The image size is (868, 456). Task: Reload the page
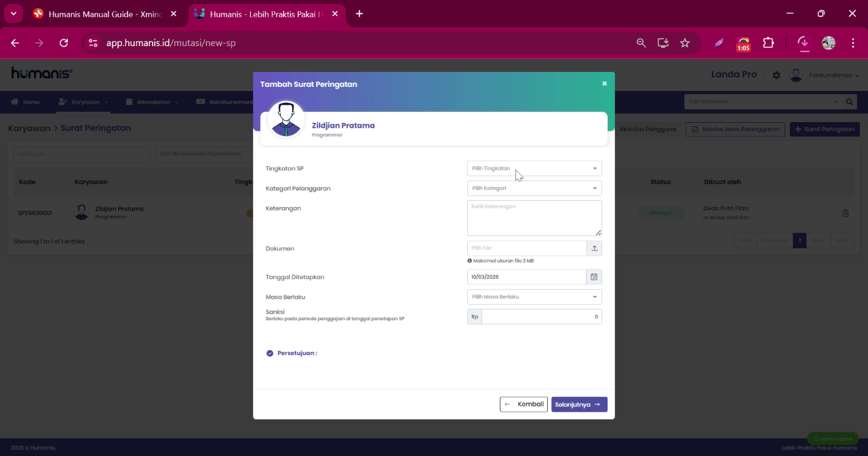tap(64, 43)
